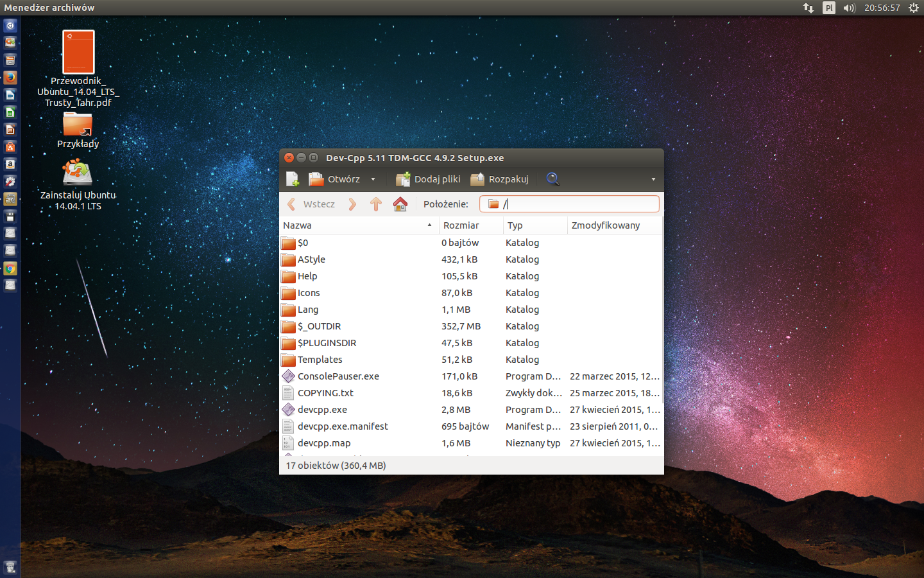Open Ubuntu Software Center from the launcher
The height and width of the screenshot is (578, 924).
(x=10, y=147)
